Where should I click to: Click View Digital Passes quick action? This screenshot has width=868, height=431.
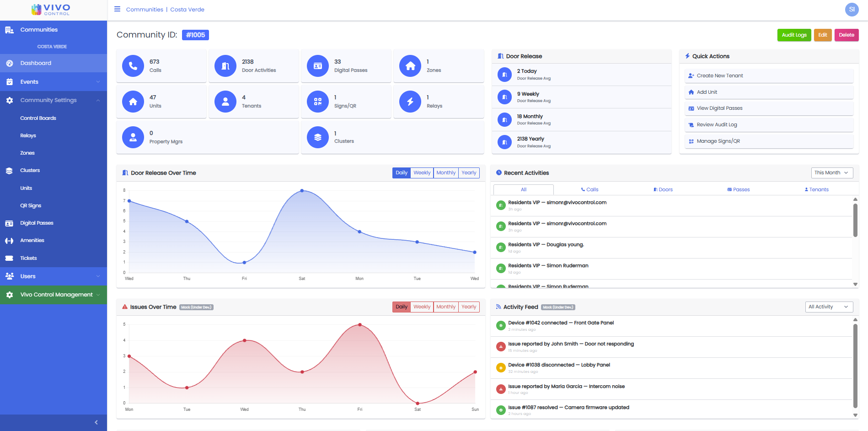pyautogui.click(x=769, y=108)
